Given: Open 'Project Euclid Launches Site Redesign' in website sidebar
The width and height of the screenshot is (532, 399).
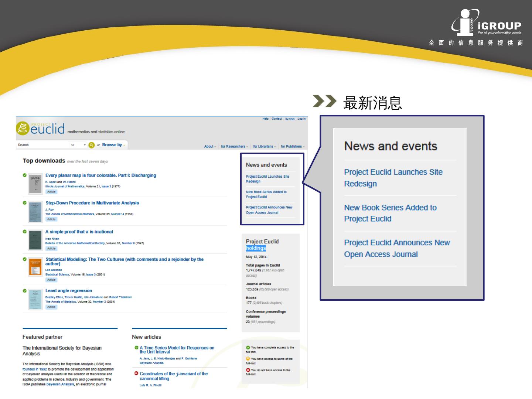Looking at the screenshot, I should pyautogui.click(x=267, y=179).
